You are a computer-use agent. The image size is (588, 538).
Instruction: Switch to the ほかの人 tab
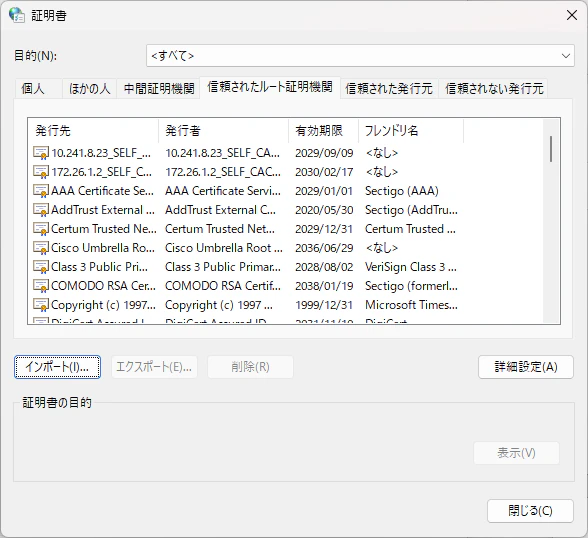[x=90, y=89]
